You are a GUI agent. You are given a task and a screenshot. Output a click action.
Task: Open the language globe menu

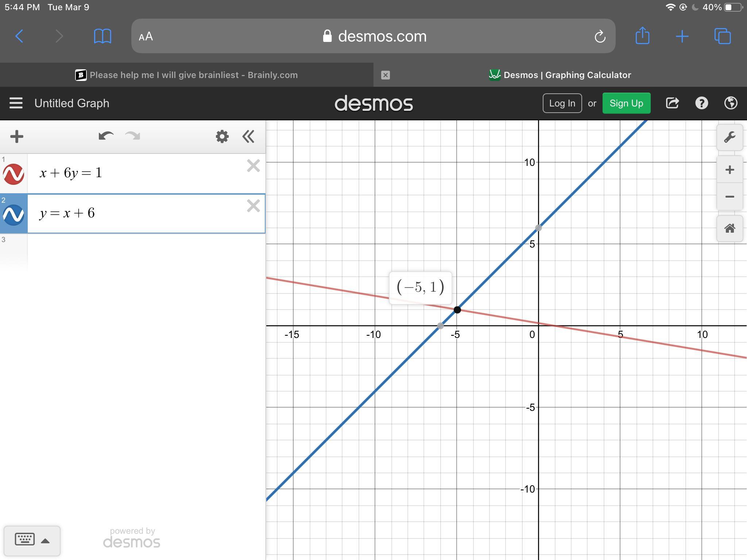coord(731,103)
